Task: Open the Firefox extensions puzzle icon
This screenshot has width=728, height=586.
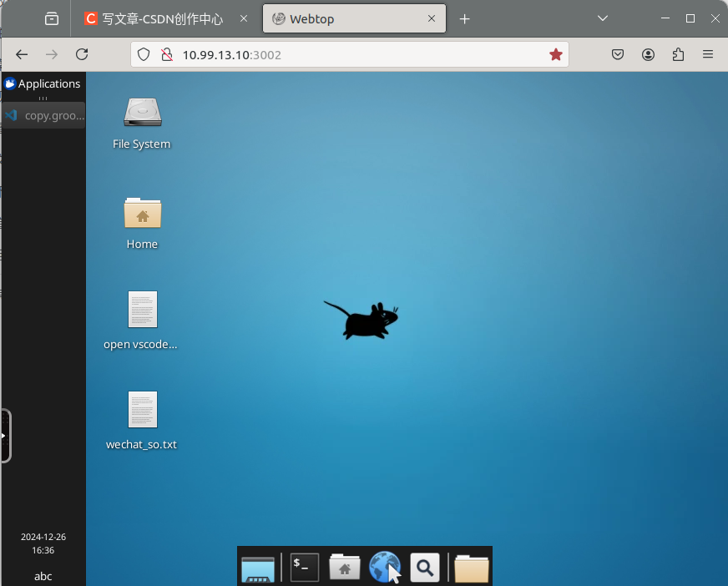Action: pyautogui.click(x=678, y=54)
